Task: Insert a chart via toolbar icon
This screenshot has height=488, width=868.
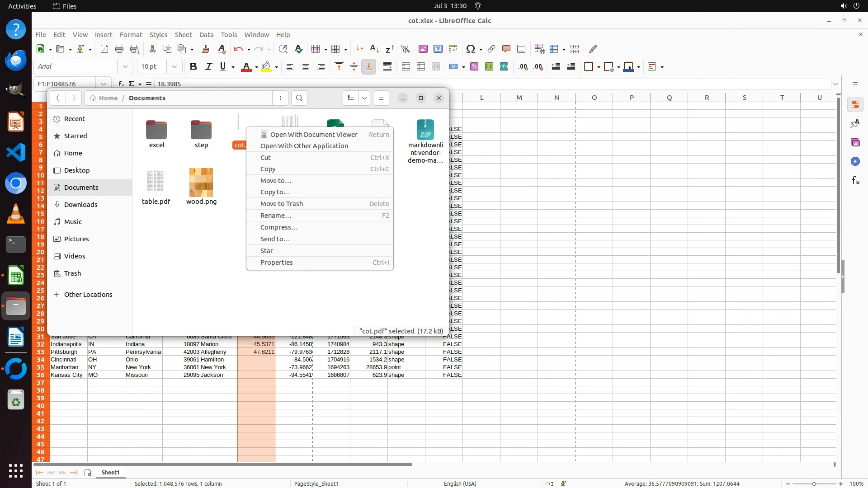Action: click(438, 49)
